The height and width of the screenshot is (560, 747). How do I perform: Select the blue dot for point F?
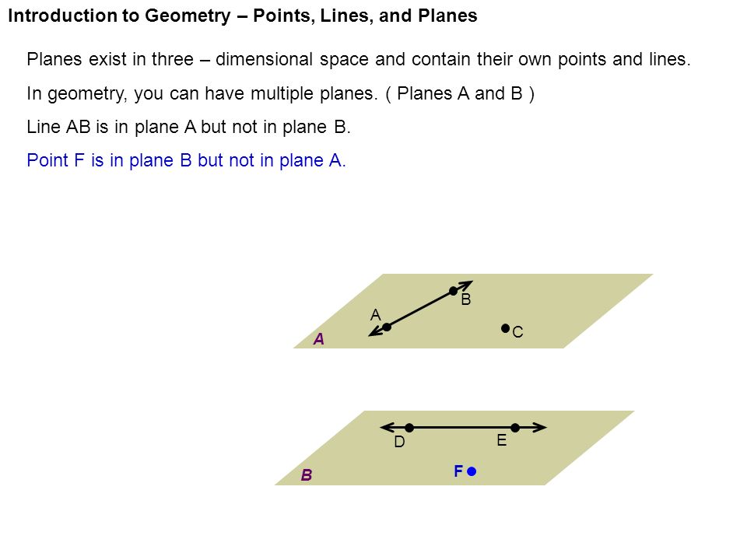[x=472, y=471]
